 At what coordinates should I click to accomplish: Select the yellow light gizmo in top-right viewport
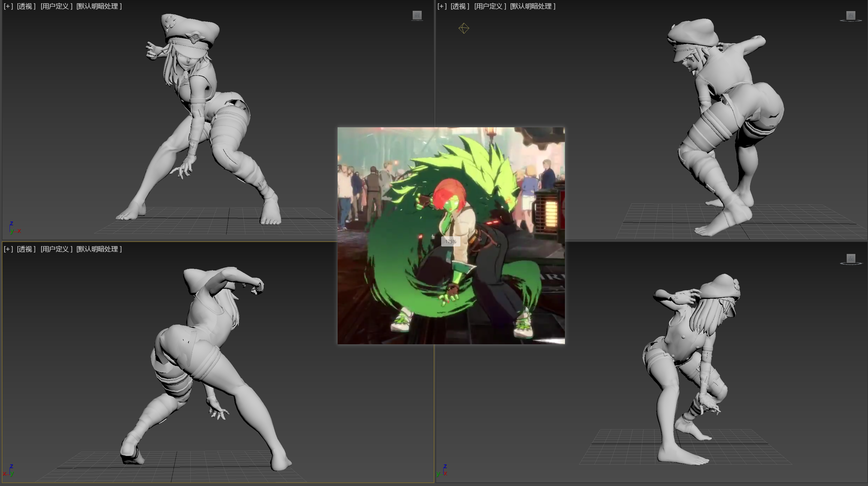pyautogui.click(x=464, y=28)
